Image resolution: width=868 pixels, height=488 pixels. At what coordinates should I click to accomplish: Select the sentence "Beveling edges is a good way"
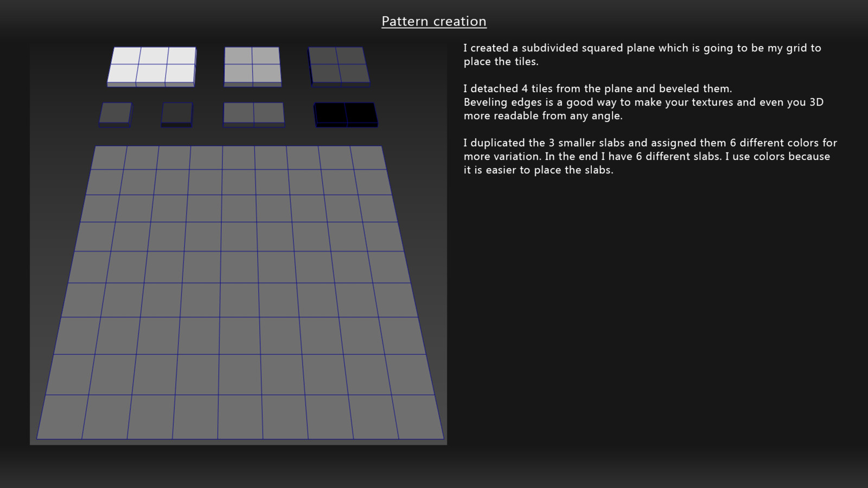coord(643,108)
